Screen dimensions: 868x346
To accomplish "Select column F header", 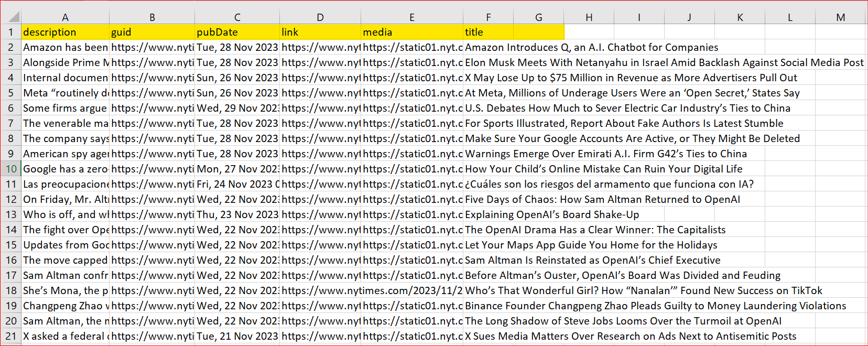I will coord(489,17).
